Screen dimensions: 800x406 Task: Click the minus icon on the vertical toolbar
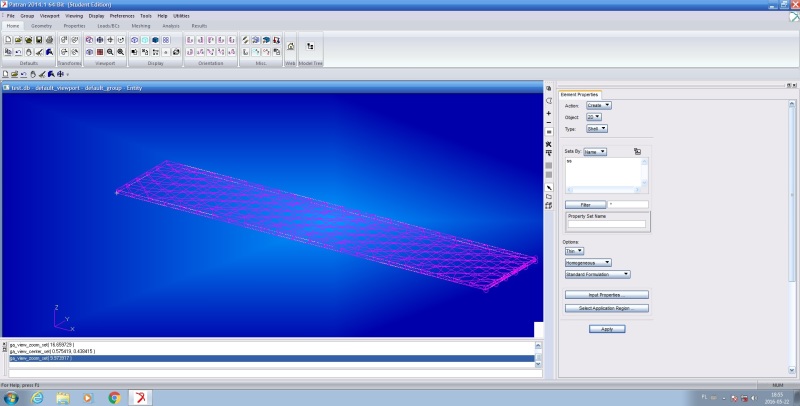pyautogui.click(x=548, y=122)
